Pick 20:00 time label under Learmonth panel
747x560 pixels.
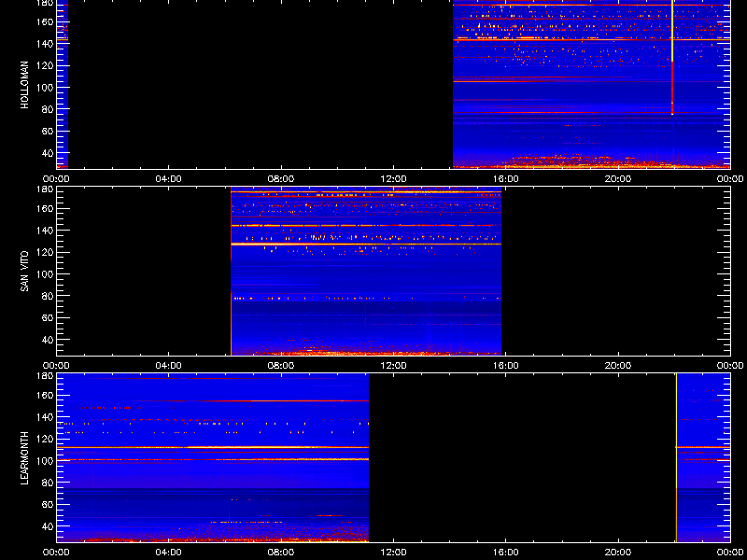pos(618,553)
